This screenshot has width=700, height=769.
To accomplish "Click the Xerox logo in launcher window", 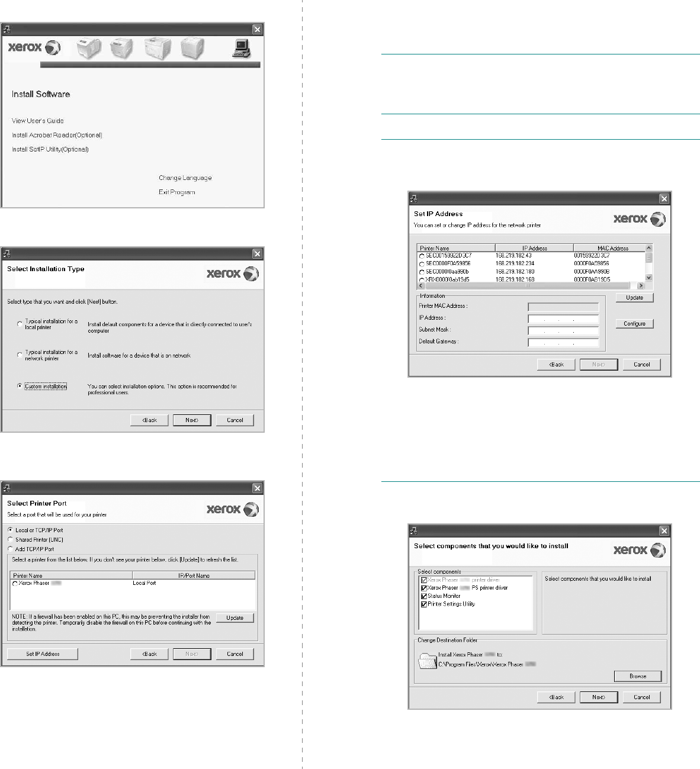I will (34, 47).
